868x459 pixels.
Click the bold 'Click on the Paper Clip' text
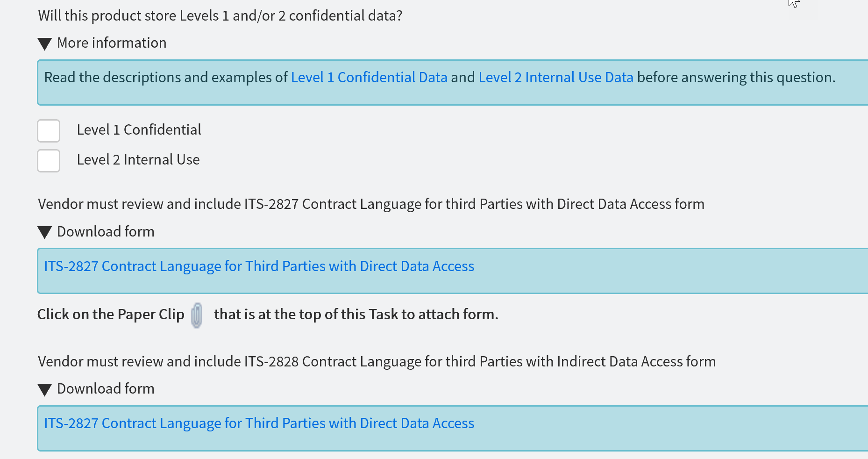coord(111,315)
